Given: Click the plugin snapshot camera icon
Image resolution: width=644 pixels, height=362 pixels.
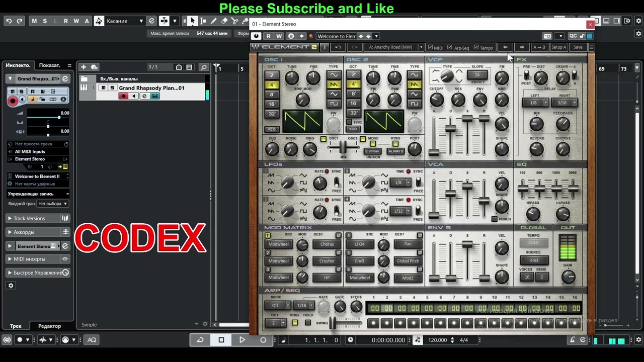Looking at the screenshot, I should click(547, 36).
